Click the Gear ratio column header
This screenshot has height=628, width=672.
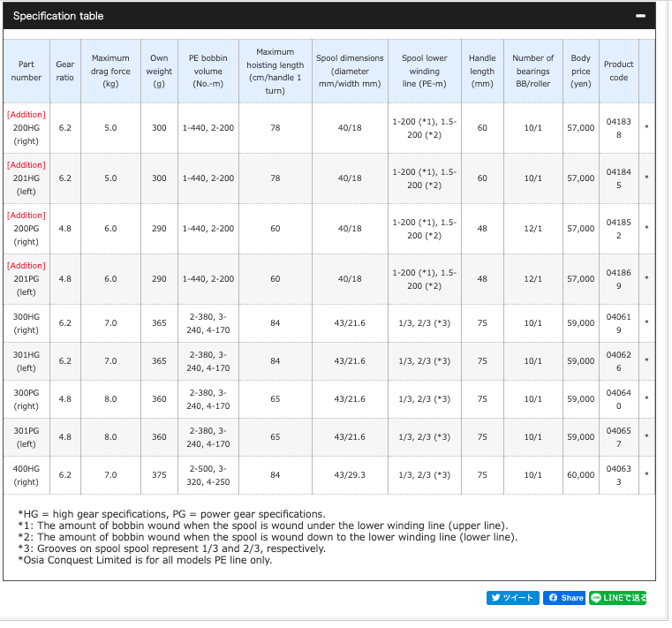[x=65, y=71]
